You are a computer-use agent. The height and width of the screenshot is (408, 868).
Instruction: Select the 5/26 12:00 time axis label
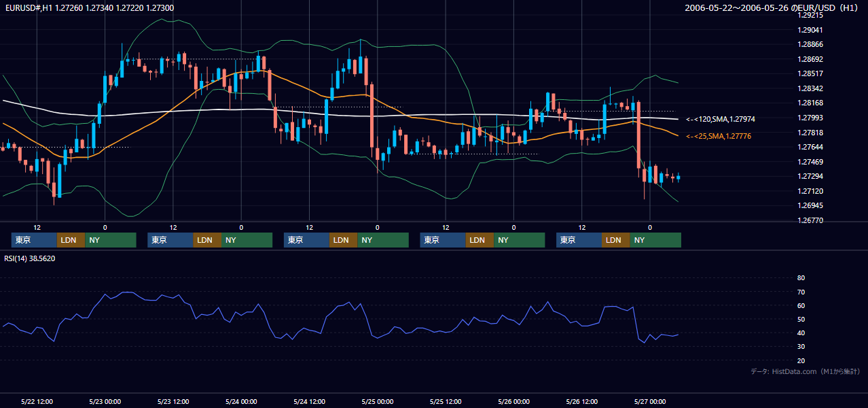coord(581,402)
